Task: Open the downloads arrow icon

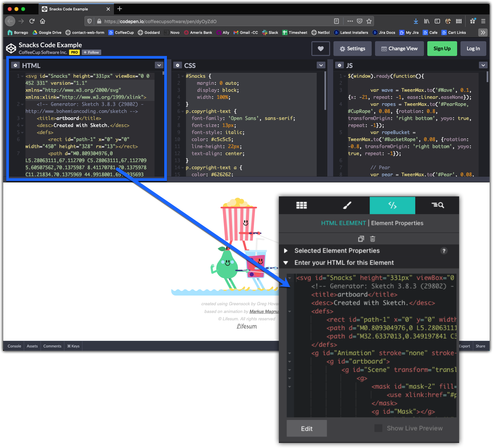Action: 416,21
